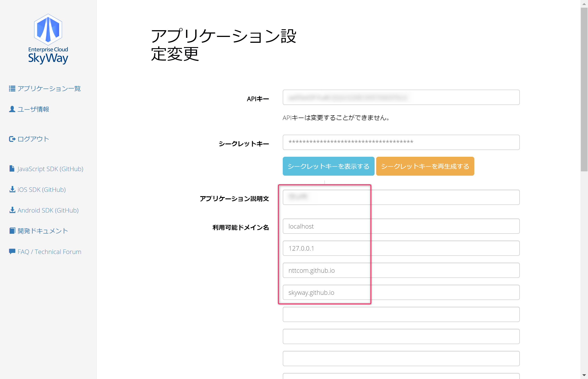The image size is (588, 379).
Task: Click the book icon beside 開発ドキュメント
Action: 12,231
